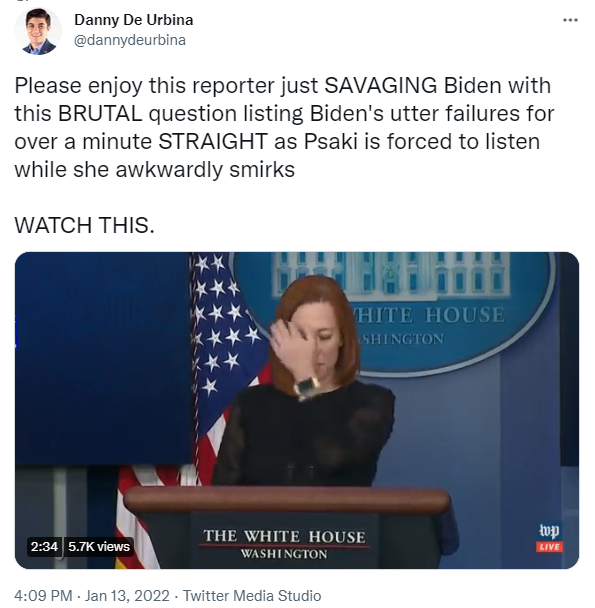Open the 4:09 PM tweet timestamp
The image size is (595, 608).
(x=43, y=596)
